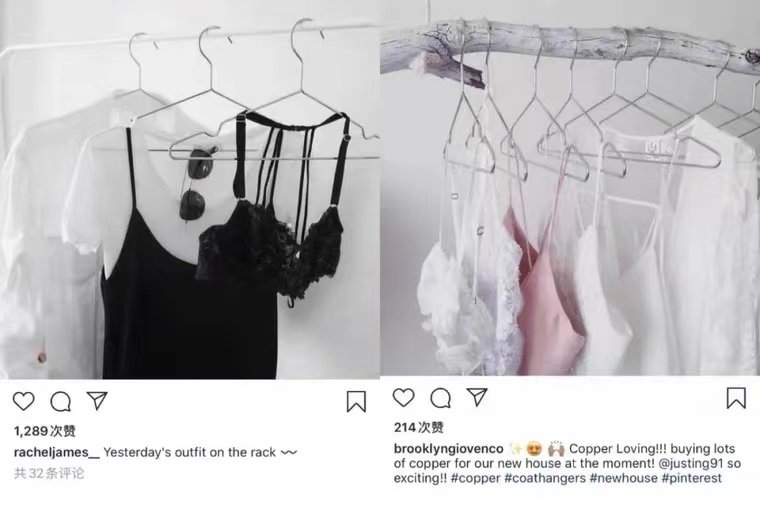Screen dimensions: 760x506
Task: Save the brooklyngiovenco post with bookmark icon
Action: pos(736,398)
